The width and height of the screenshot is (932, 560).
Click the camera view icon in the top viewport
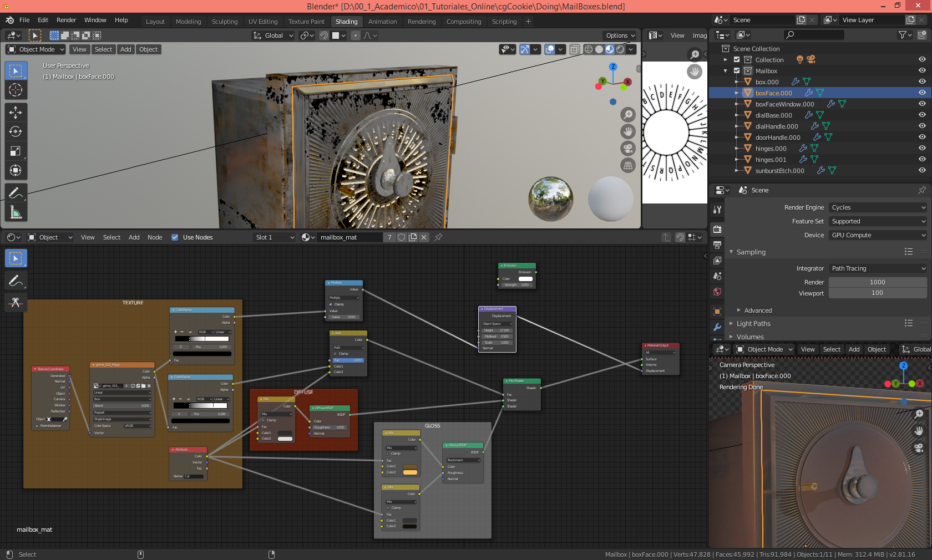628,149
